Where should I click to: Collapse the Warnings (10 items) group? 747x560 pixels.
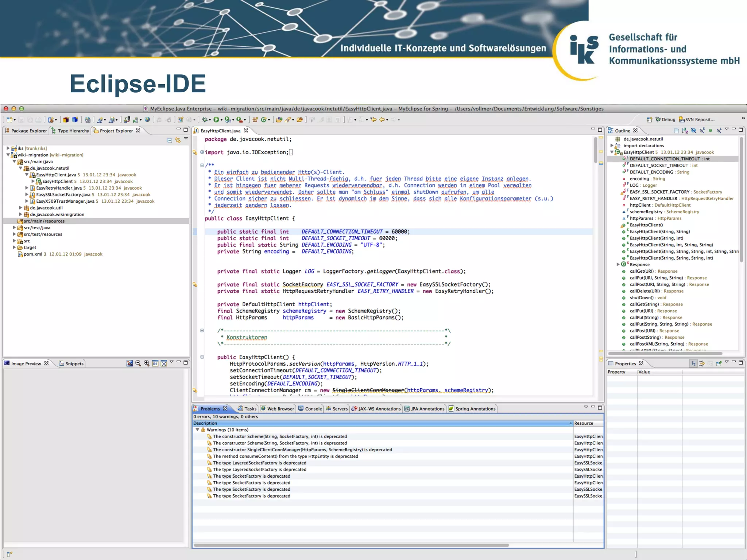(197, 430)
